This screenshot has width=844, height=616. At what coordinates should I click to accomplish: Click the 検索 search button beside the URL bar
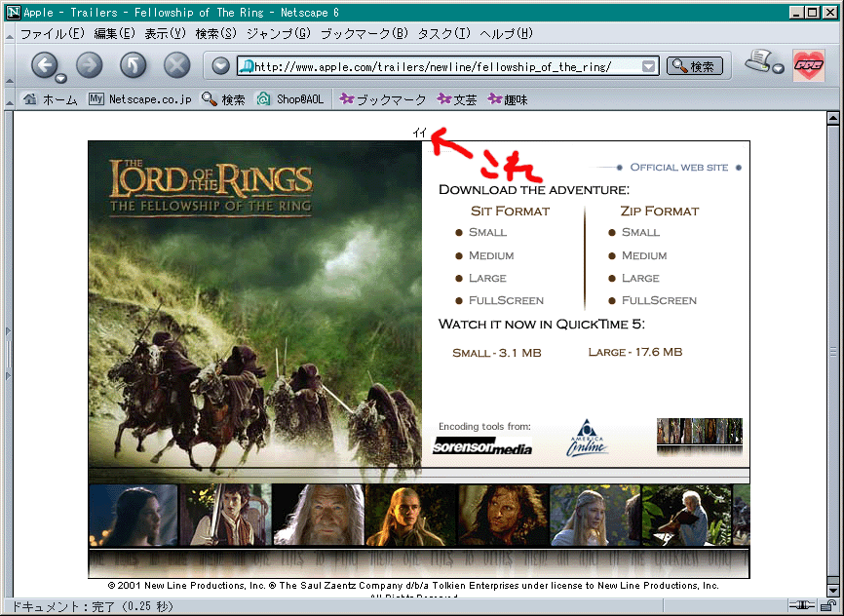pyautogui.click(x=694, y=66)
